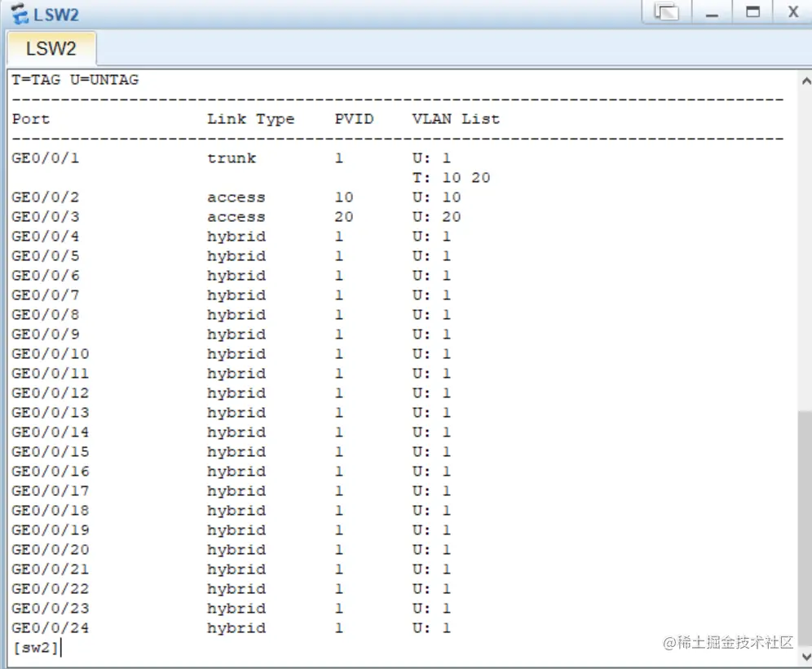Click 'hybrid' link type for GE0/0/10
Viewport: 812px width, 669px height.
point(236,354)
